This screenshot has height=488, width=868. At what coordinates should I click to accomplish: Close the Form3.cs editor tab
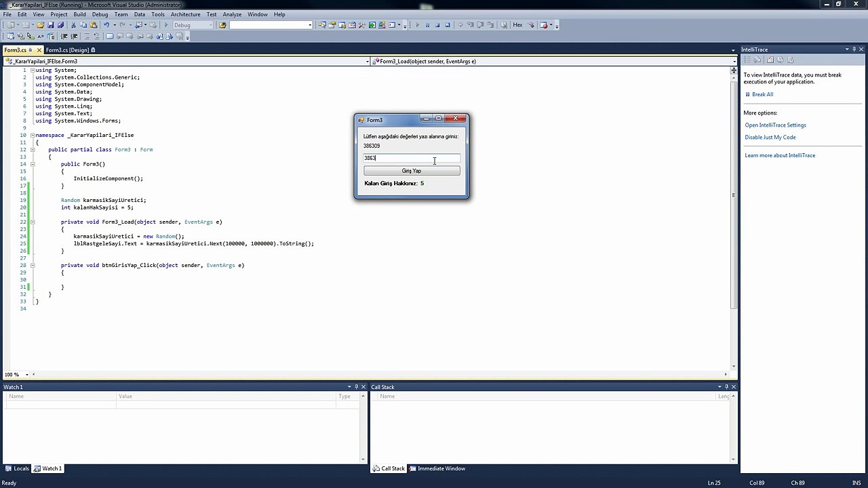pos(39,50)
